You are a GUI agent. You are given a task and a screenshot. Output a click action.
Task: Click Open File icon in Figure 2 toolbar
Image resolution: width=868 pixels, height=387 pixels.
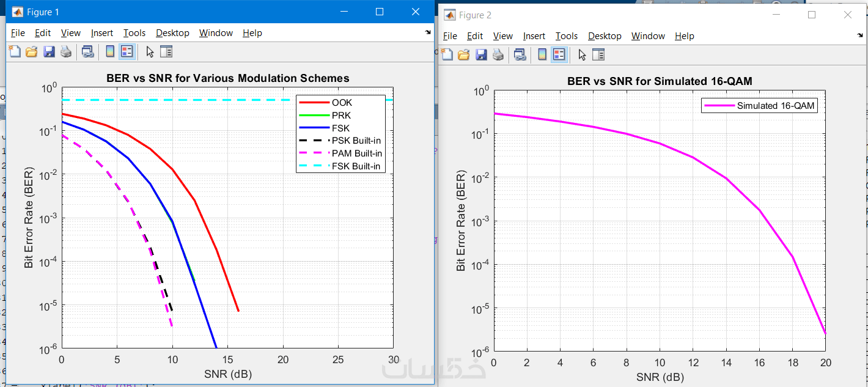(x=464, y=55)
